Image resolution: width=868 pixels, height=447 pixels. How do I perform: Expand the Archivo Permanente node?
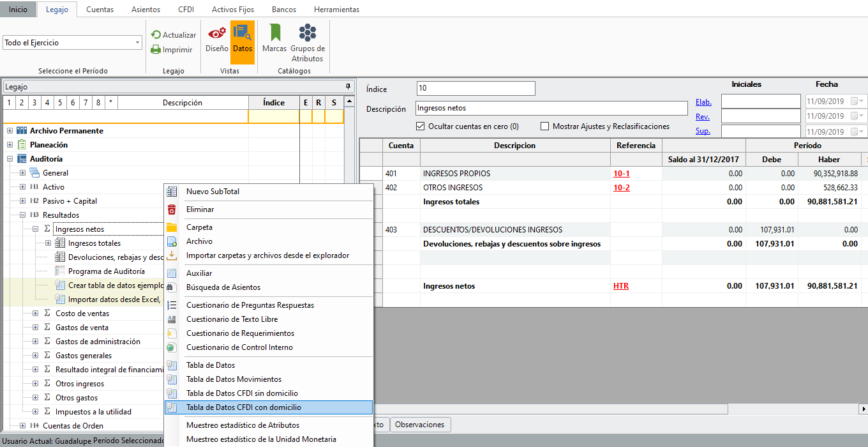(10, 131)
